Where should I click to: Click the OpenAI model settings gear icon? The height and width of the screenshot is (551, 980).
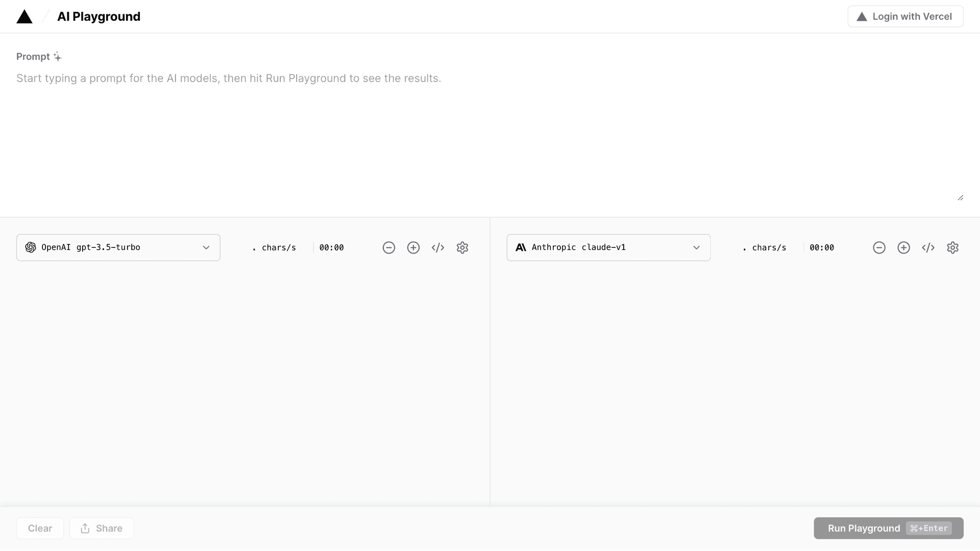pyautogui.click(x=462, y=247)
